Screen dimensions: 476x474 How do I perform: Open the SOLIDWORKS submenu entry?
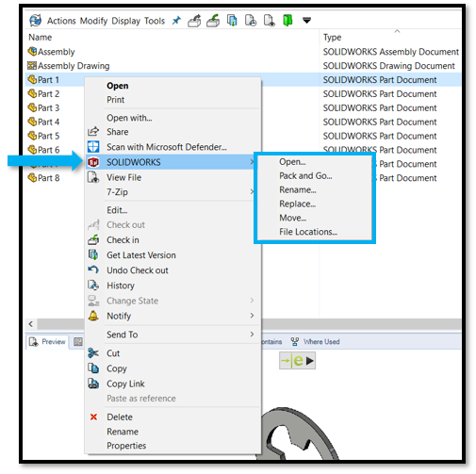(171, 162)
